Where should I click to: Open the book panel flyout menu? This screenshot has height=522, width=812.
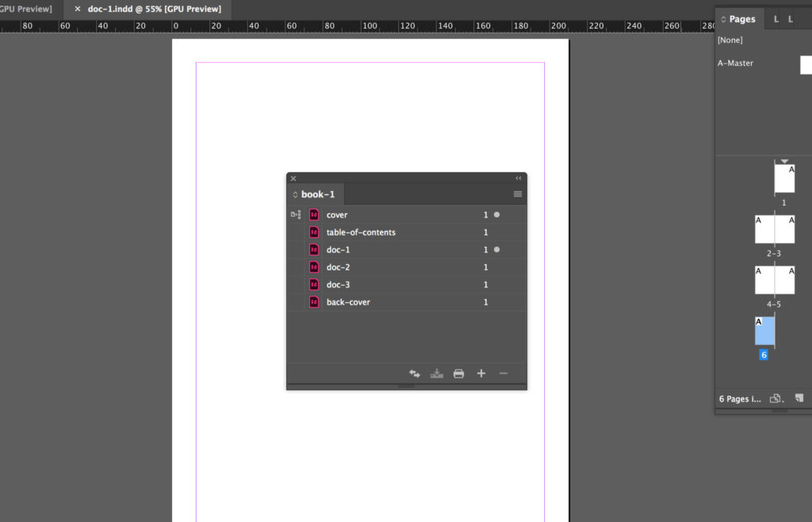click(x=517, y=194)
